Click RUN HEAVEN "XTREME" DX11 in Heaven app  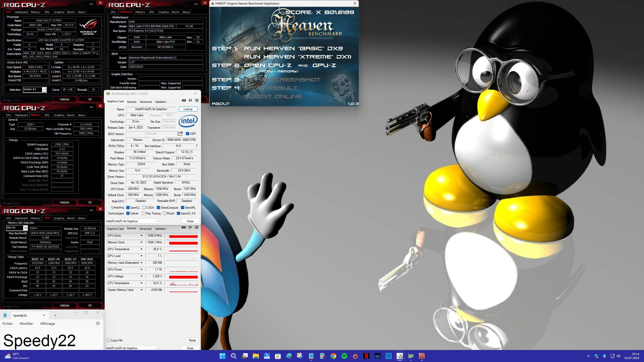tap(297, 57)
